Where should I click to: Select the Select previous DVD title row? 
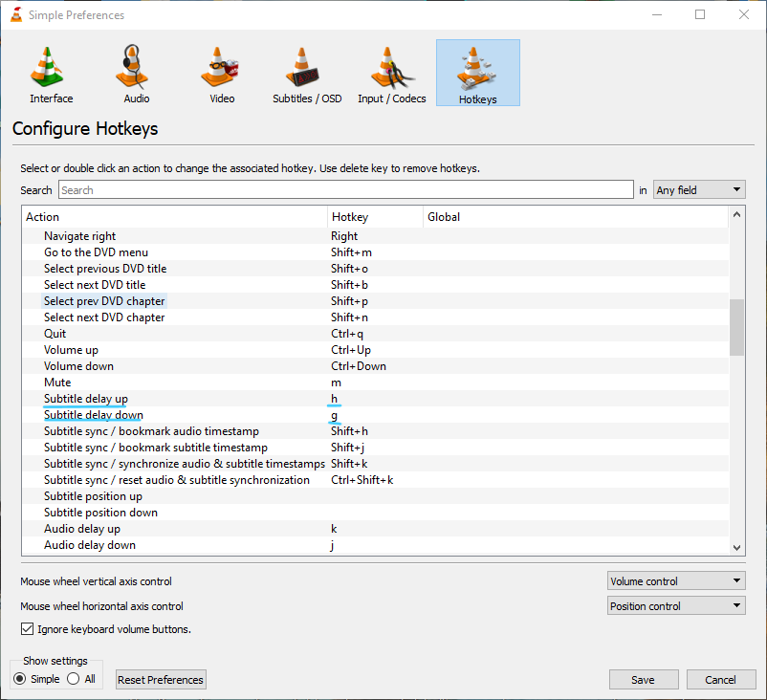(375, 268)
